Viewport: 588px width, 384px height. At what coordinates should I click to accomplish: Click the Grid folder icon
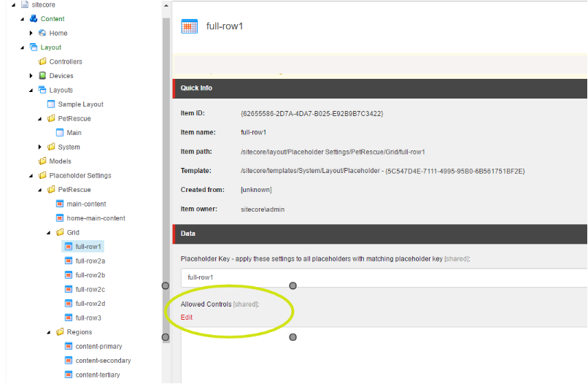pyautogui.click(x=60, y=232)
